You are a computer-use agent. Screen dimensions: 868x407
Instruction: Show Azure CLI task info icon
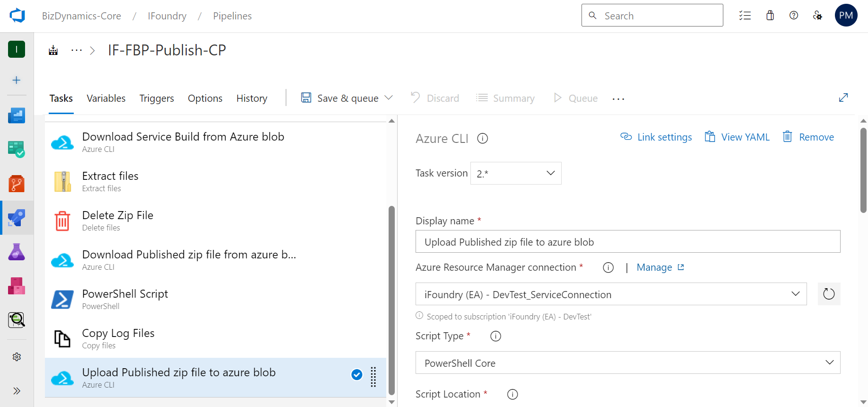click(483, 139)
